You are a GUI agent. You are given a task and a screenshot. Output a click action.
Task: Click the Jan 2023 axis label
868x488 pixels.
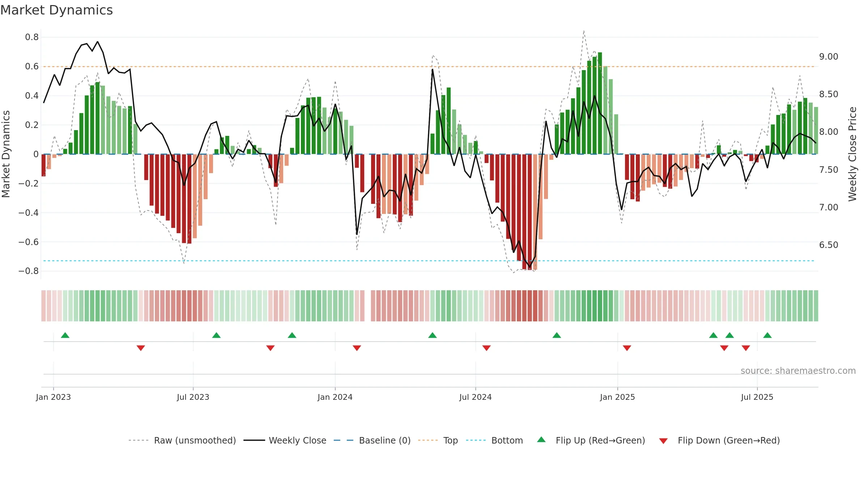(54, 397)
